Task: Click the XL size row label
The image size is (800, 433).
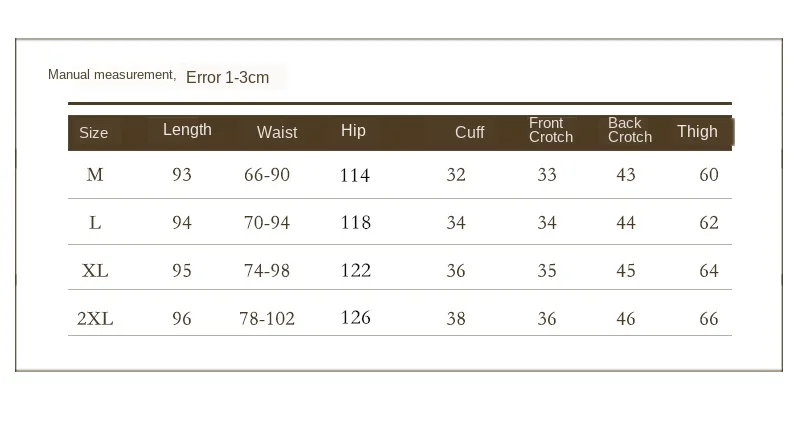Action: point(95,271)
